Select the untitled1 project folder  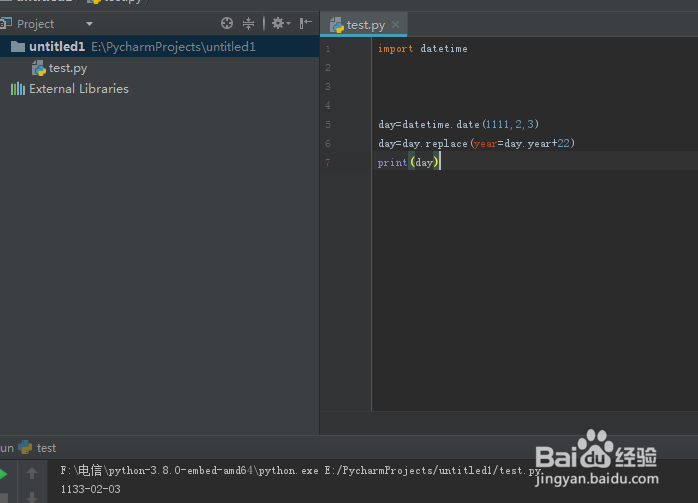click(x=159, y=47)
